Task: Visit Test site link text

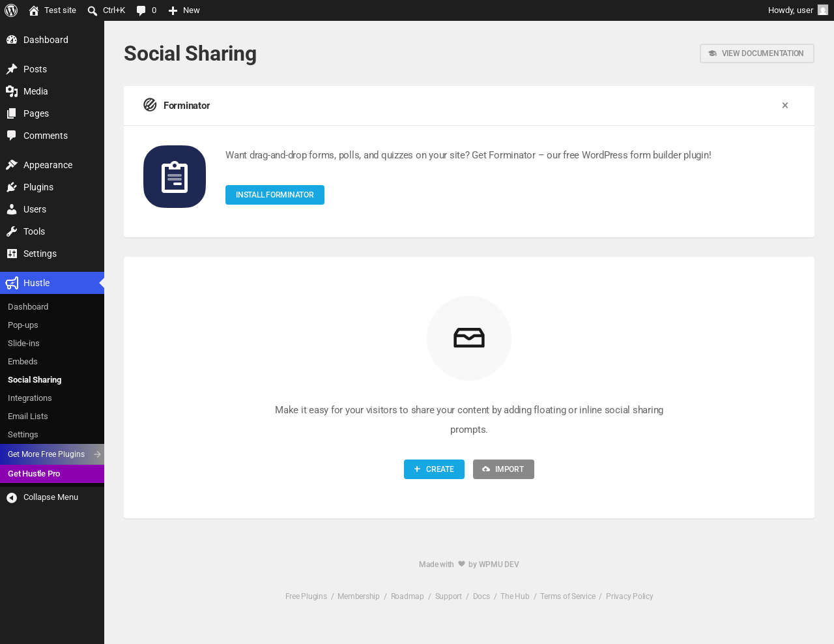Action: (60, 10)
